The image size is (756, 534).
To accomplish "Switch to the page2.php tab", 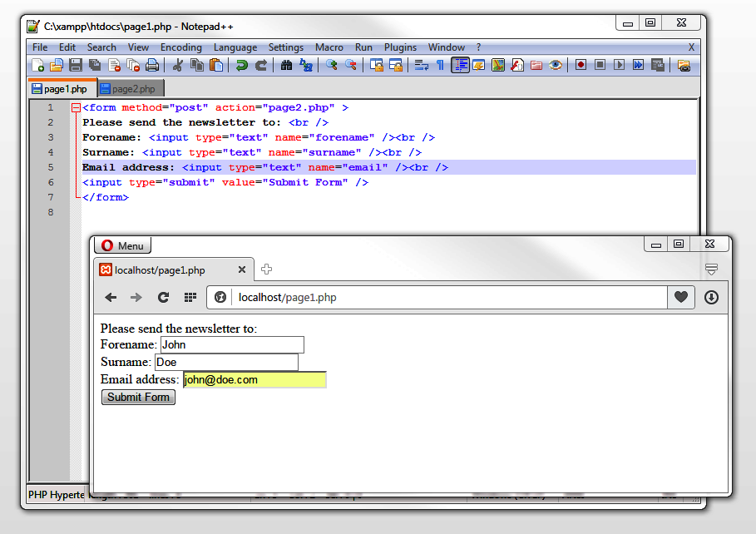I will coord(130,88).
